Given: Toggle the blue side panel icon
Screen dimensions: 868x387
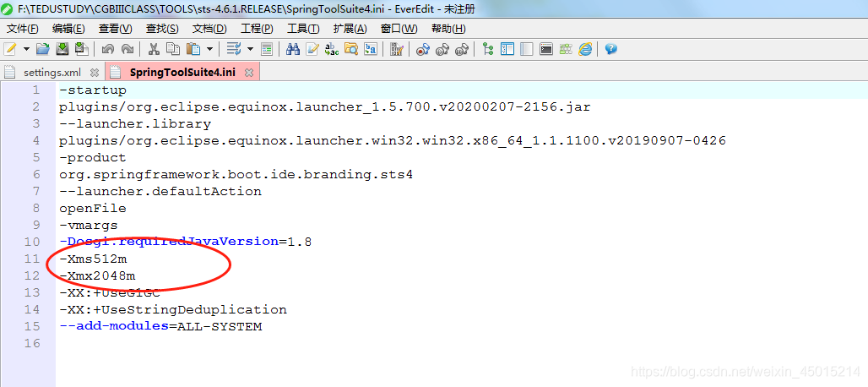Looking at the screenshot, I should pyautogui.click(x=507, y=49).
